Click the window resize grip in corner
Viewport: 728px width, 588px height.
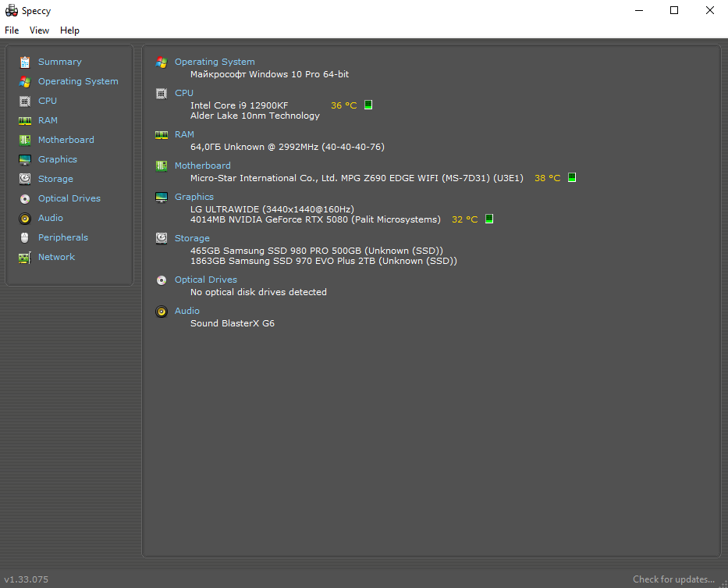coord(723,584)
